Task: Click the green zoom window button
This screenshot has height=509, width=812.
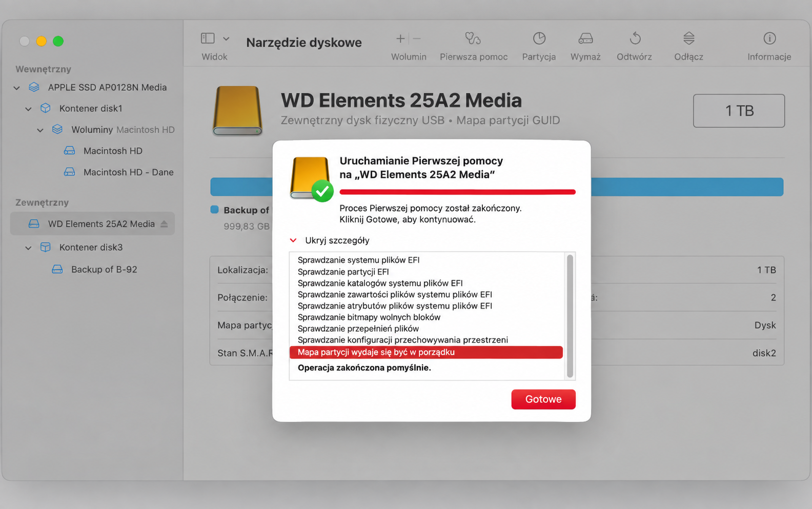Action: click(x=58, y=41)
